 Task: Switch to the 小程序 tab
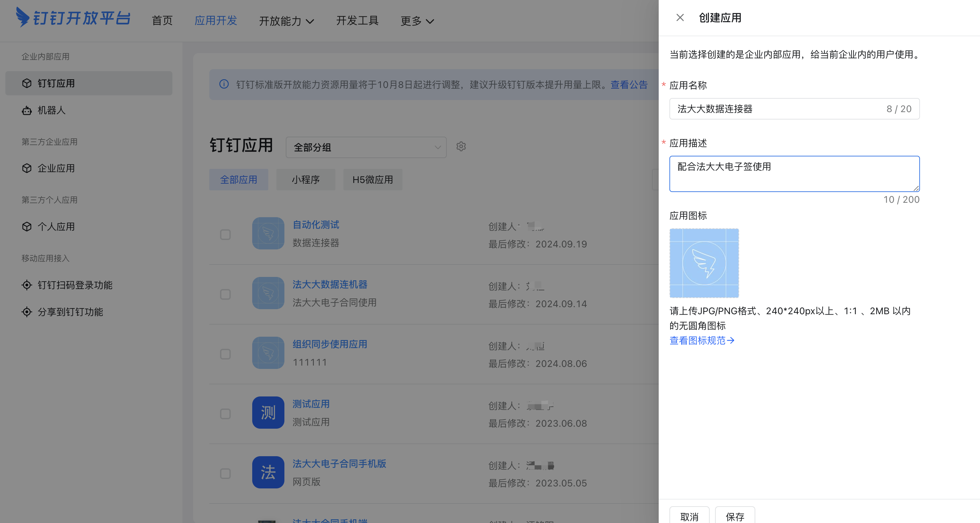pyautogui.click(x=306, y=180)
